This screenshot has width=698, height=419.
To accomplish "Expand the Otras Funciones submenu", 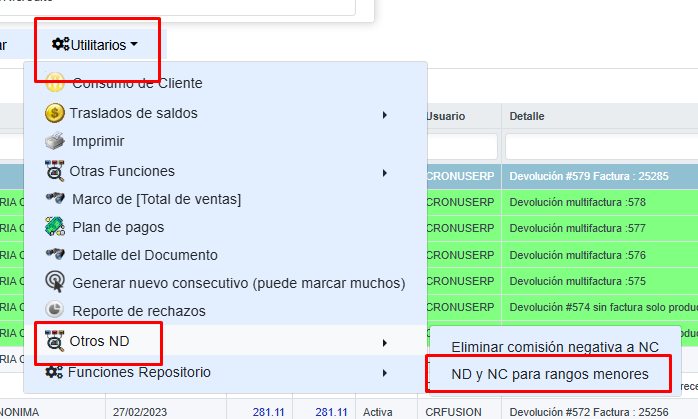I will (x=385, y=172).
